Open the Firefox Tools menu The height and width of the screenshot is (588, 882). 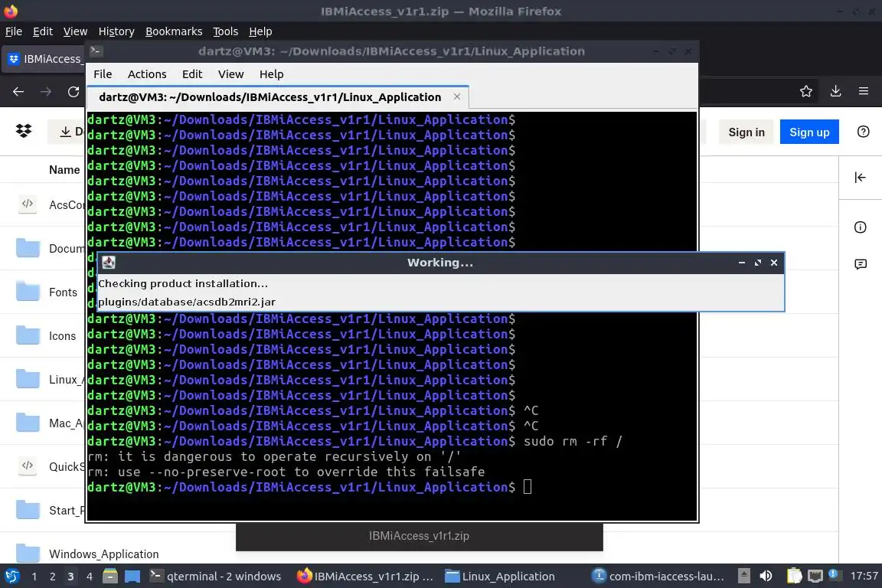226,31
